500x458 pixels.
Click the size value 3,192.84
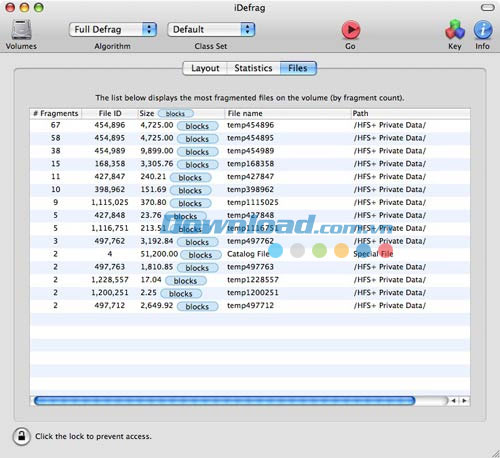[x=157, y=241]
